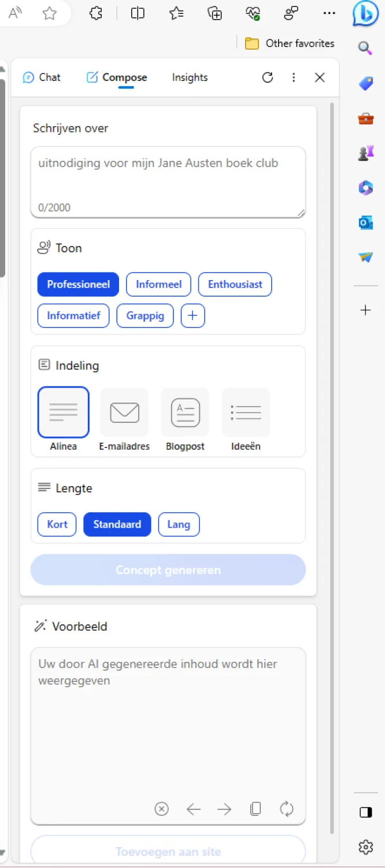Close the Copilot sidebar pane
Viewport: 385px width, 868px height.
[x=320, y=78]
